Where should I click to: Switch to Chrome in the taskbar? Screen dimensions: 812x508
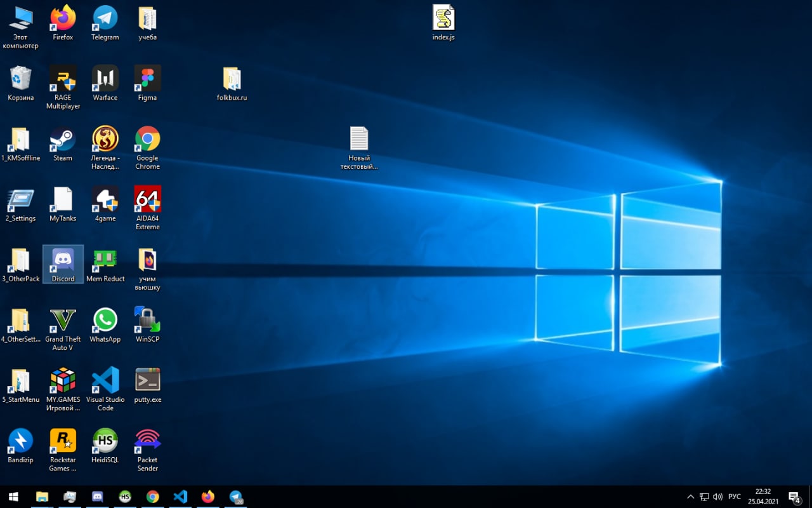(153, 497)
